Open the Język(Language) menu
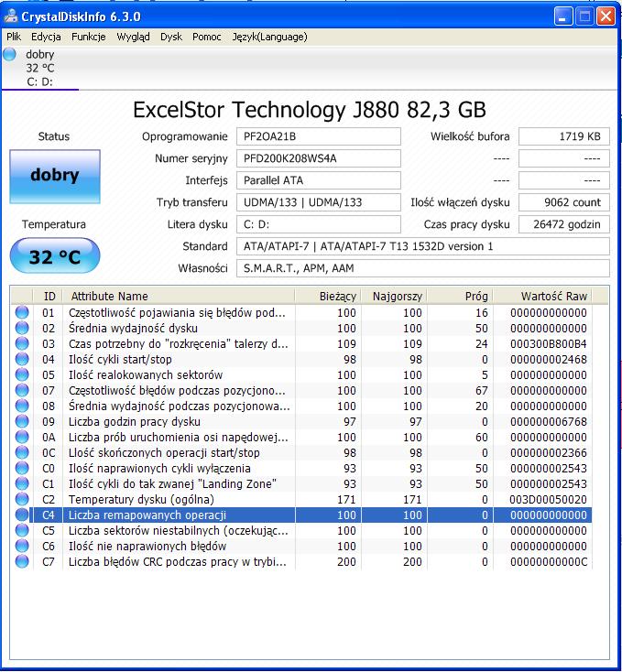Screen dimensions: 622x672 269,37
